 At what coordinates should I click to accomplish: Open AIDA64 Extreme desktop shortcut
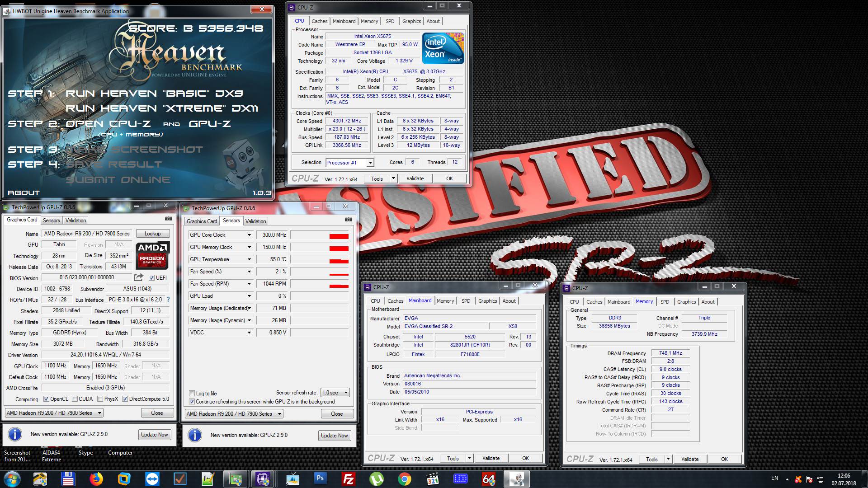(x=52, y=455)
